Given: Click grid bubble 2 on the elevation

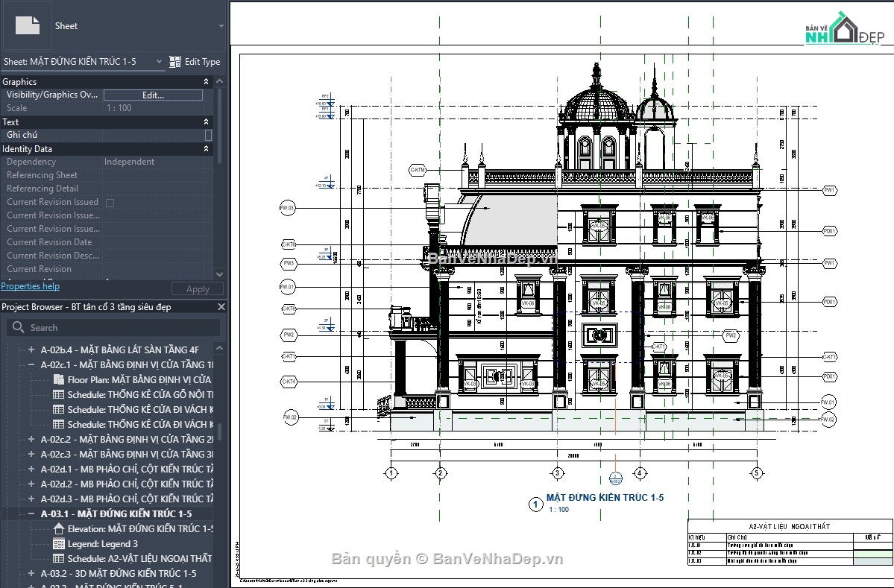Looking at the screenshot, I should click(440, 473).
